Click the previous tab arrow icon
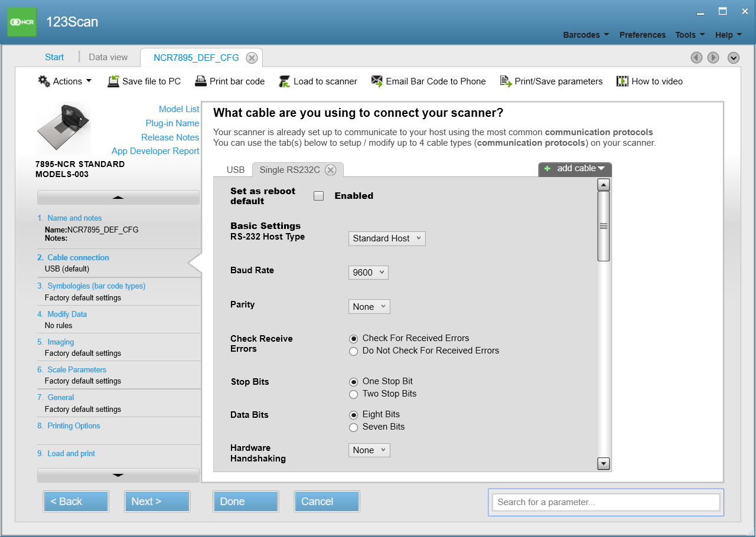Image resolution: width=756 pixels, height=537 pixels. [697, 57]
